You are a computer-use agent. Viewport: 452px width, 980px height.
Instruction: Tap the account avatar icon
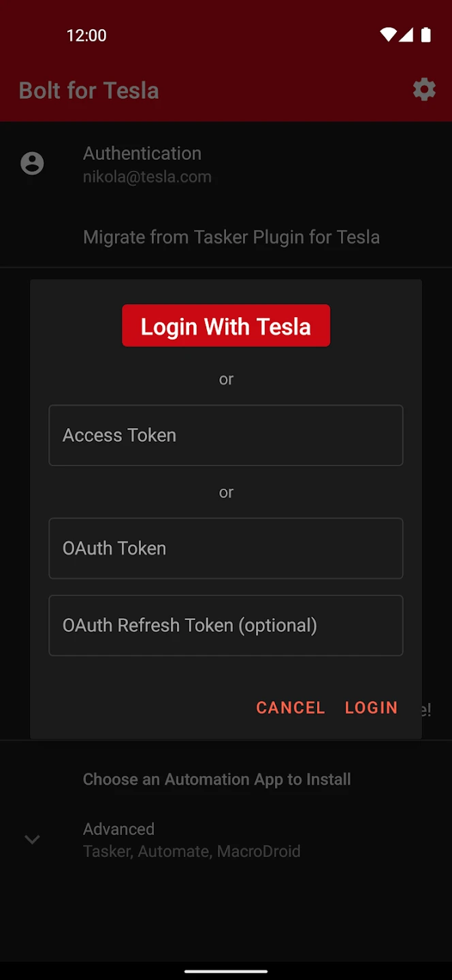[32, 163]
